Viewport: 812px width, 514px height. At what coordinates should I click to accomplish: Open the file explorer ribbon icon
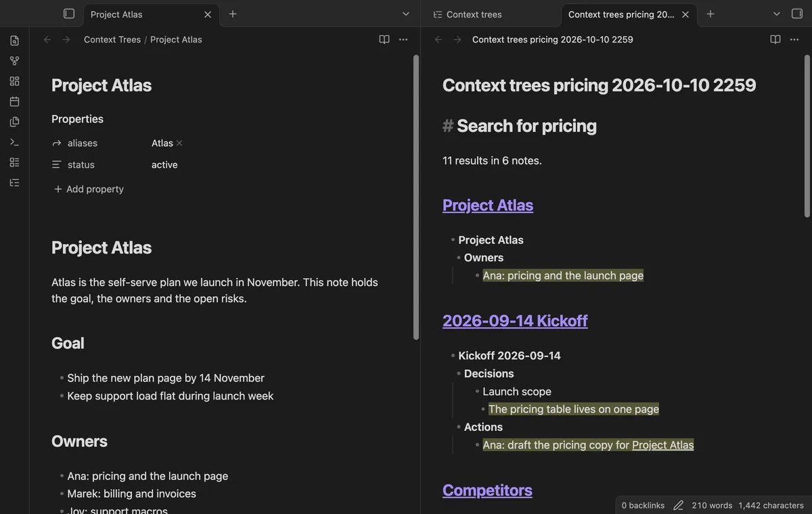click(14, 41)
